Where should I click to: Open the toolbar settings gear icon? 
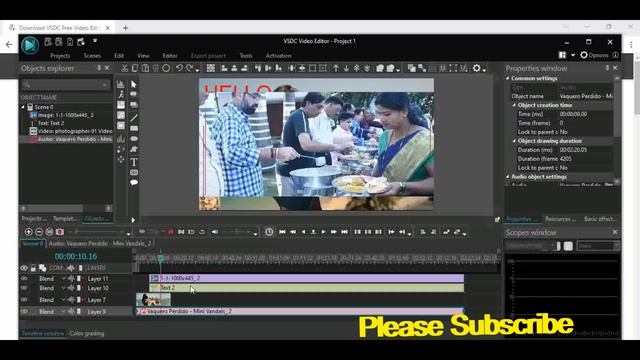pyautogui.click(x=476, y=68)
